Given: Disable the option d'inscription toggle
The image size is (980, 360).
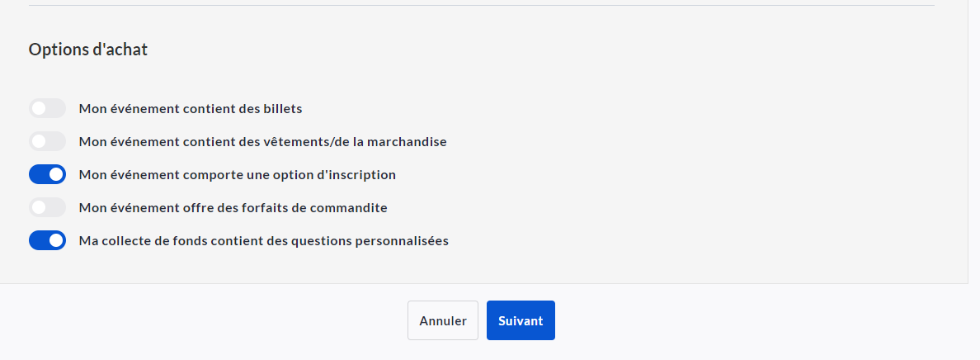Looking at the screenshot, I should (x=47, y=174).
